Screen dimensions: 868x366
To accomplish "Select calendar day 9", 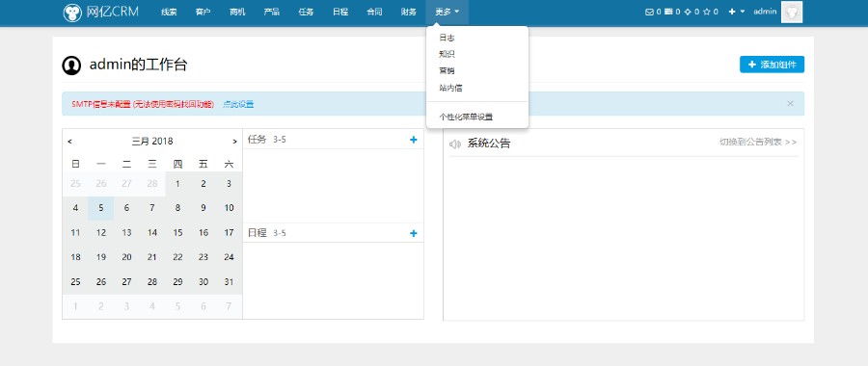I will 203,208.
